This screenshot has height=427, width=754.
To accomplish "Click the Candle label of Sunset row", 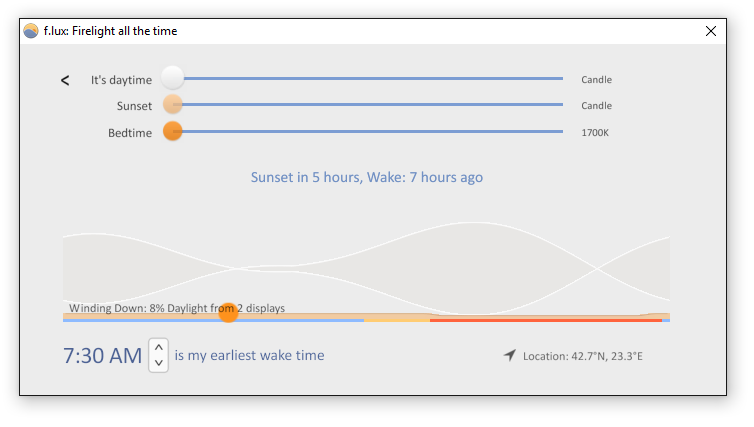I will (596, 106).
